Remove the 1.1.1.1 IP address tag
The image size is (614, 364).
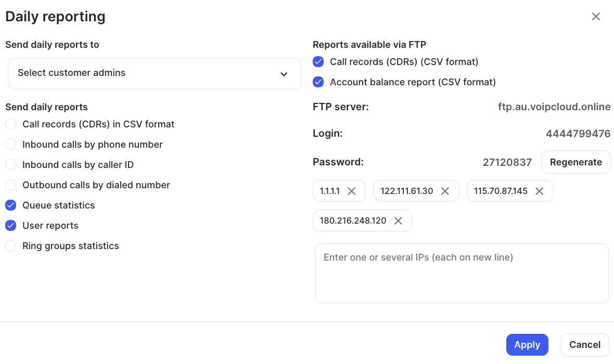(x=352, y=191)
